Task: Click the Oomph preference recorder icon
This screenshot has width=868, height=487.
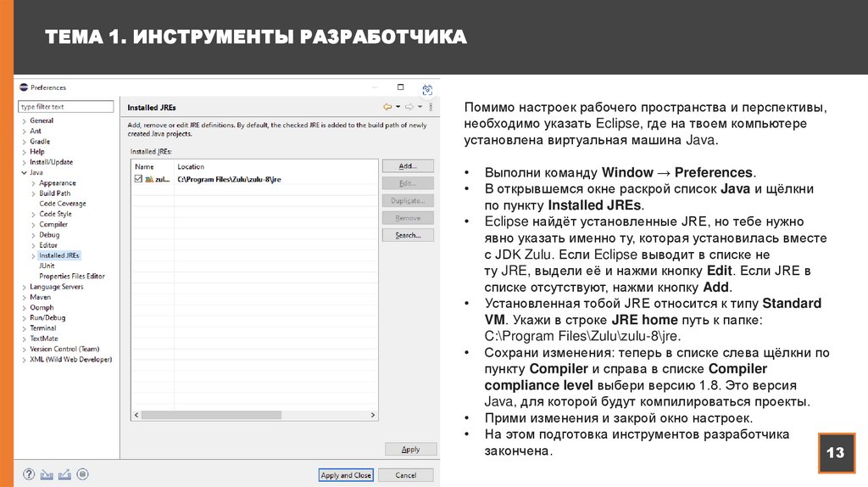Action: pyautogui.click(x=81, y=475)
